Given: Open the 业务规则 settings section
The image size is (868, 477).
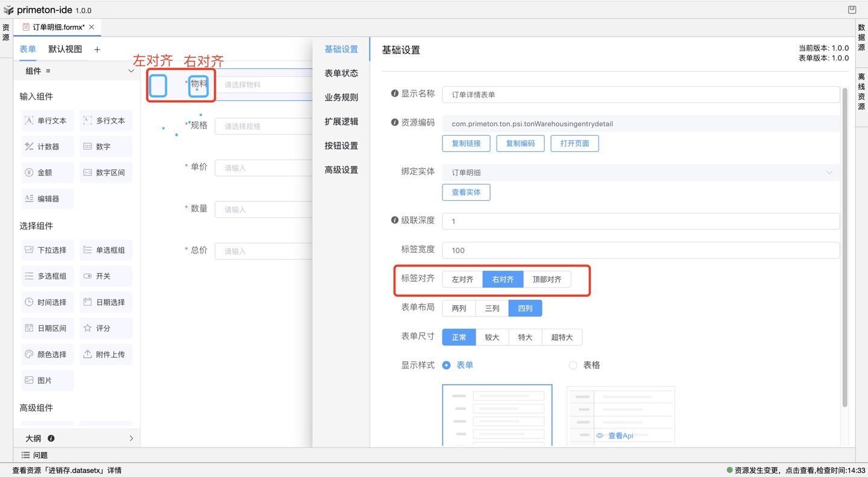Looking at the screenshot, I should click(341, 98).
